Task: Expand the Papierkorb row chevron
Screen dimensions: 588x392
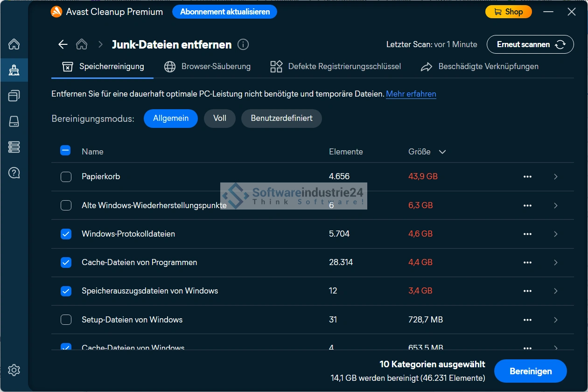Action: point(555,177)
